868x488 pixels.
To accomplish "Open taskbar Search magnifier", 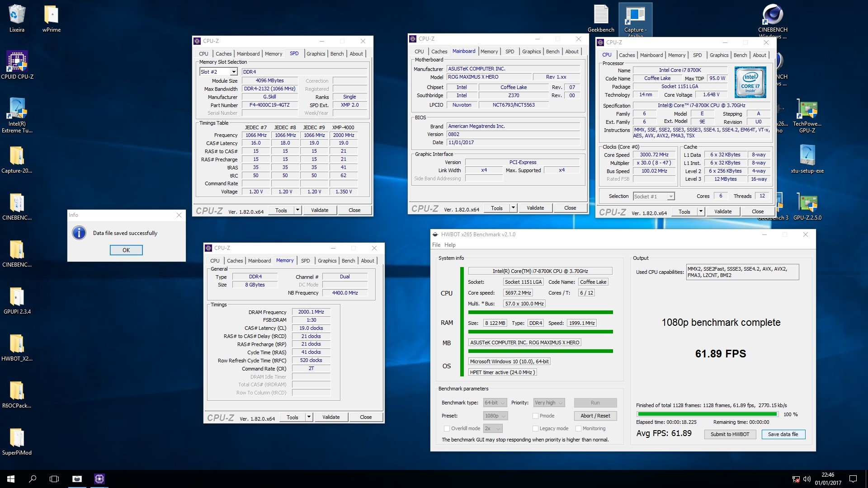I will click(33, 479).
